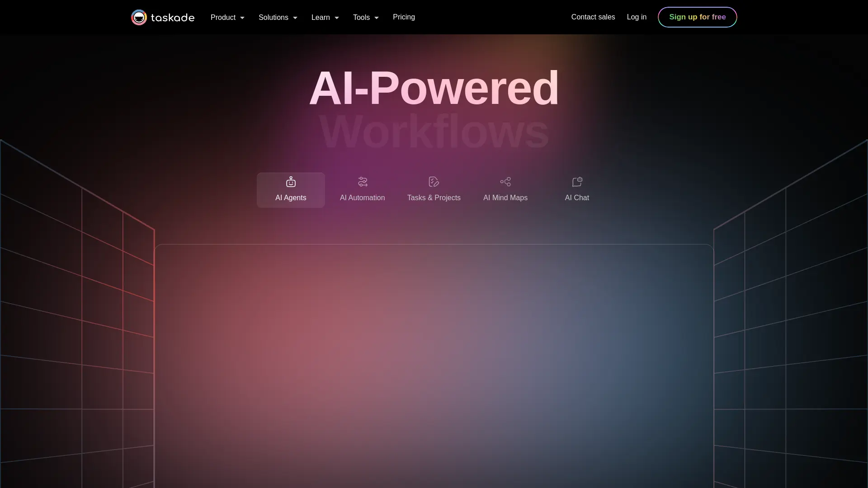This screenshot has height=488, width=868.
Task: Open the AI Chat tab
Action: 577,190
